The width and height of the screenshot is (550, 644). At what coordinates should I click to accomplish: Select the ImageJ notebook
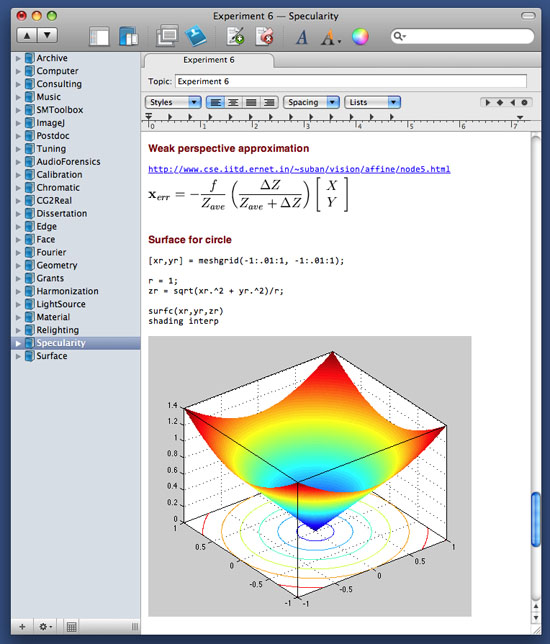point(50,123)
